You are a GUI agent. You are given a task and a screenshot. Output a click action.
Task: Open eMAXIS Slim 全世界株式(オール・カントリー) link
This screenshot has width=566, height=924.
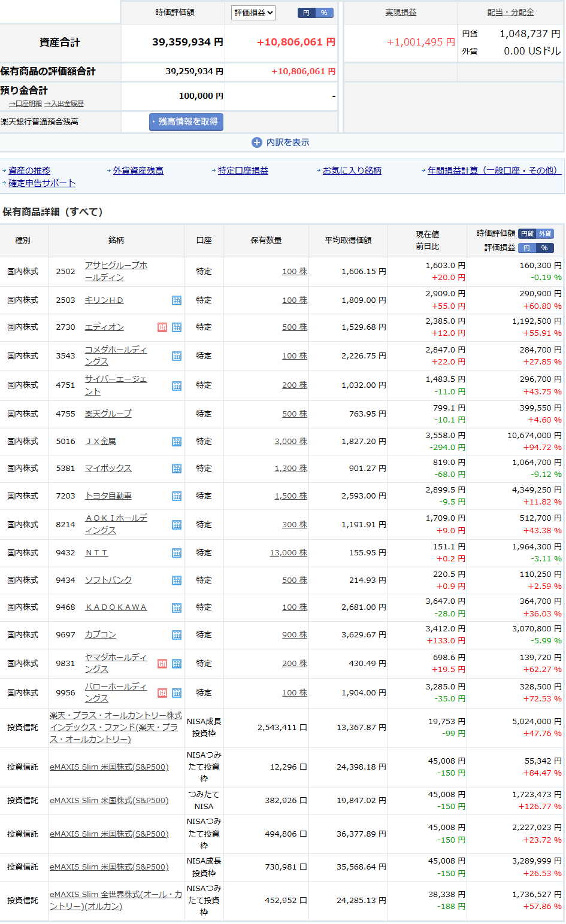[x=116, y=900]
